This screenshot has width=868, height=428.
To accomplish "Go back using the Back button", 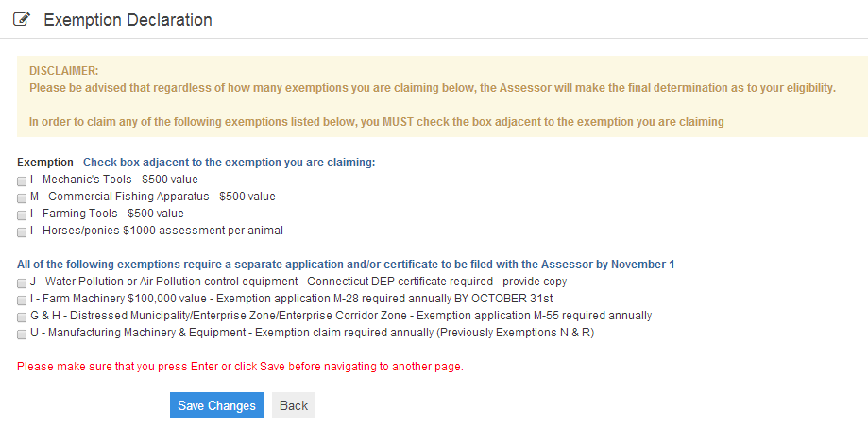I will tap(294, 405).
